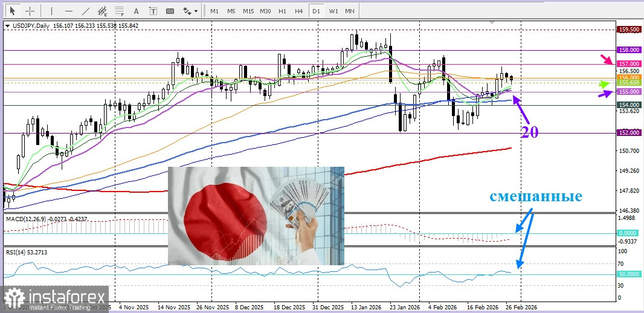Draw a vertical line tool
The width and height of the screenshot is (644, 313).
[x=51, y=11]
